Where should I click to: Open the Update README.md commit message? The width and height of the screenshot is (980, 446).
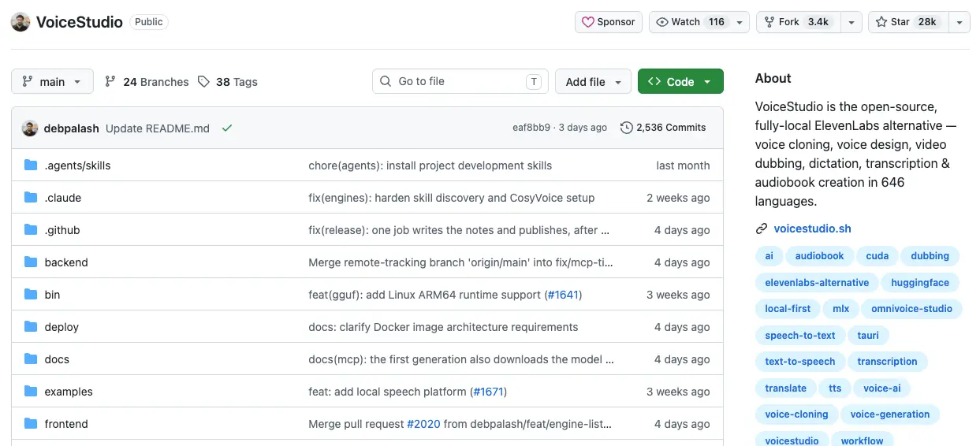click(x=158, y=128)
